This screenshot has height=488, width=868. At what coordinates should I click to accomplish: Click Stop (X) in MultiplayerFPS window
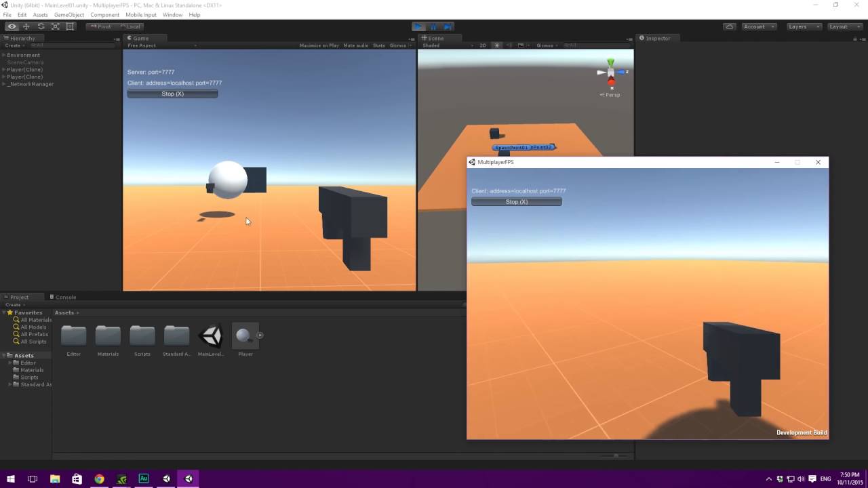516,201
